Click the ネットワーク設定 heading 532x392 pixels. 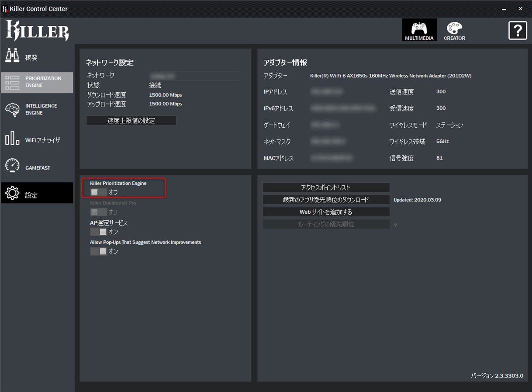pos(110,62)
